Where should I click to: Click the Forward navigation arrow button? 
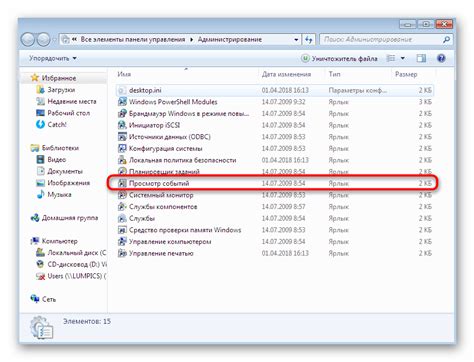point(43,40)
